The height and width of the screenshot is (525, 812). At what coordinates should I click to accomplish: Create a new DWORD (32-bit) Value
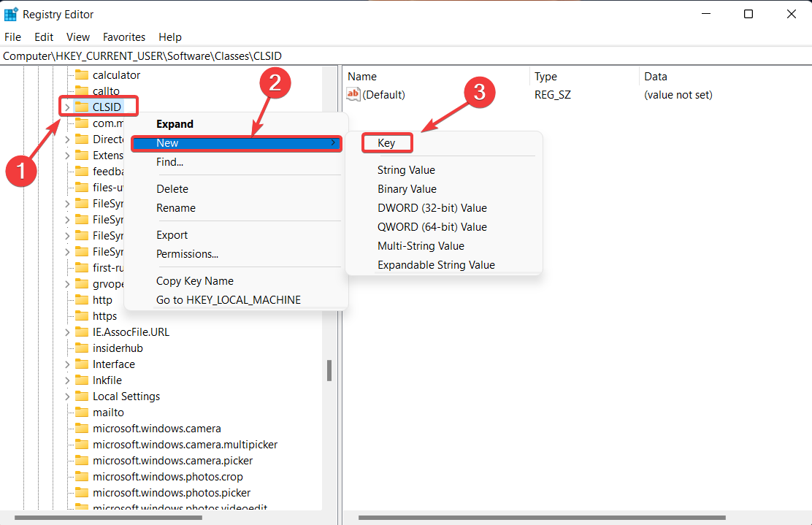[432, 208]
